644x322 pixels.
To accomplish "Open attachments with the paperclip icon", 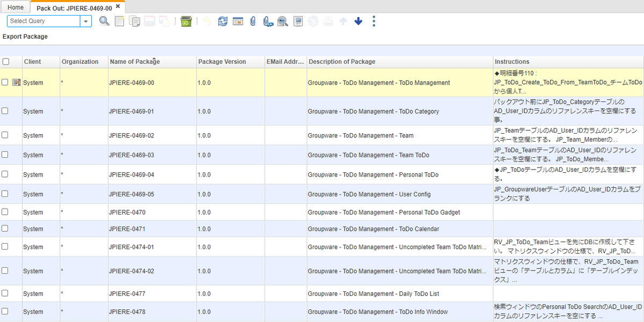I will [x=253, y=21].
